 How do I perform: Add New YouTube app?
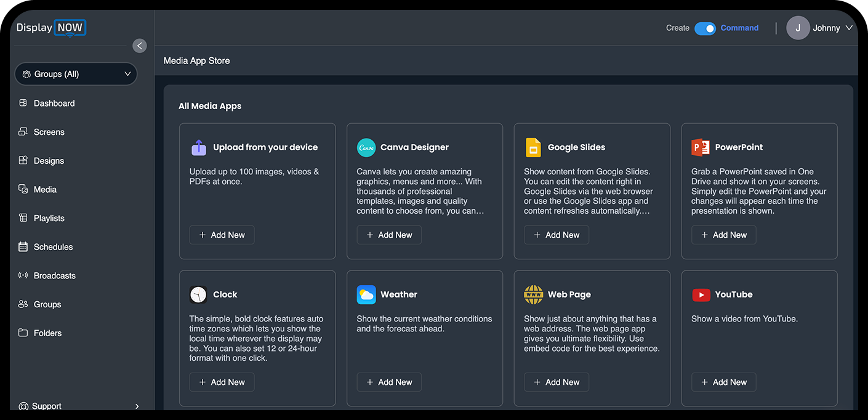tap(724, 382)
